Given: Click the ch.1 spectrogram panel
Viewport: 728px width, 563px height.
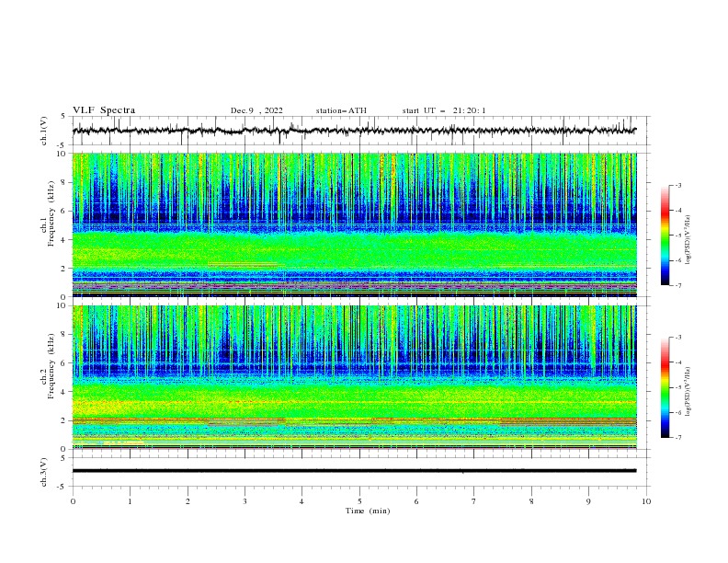Looking at the screenshot, I should (354, 224).
